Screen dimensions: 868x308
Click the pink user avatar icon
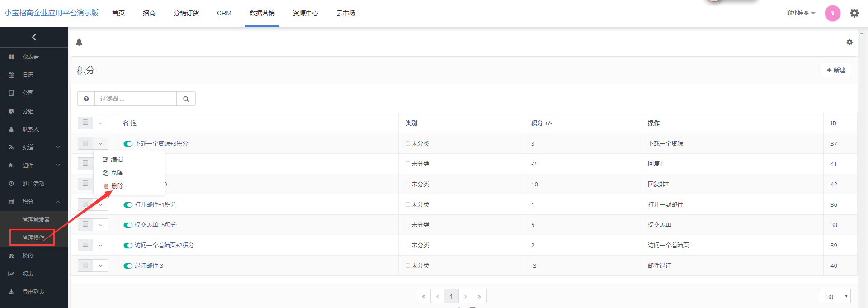point(832,13)
